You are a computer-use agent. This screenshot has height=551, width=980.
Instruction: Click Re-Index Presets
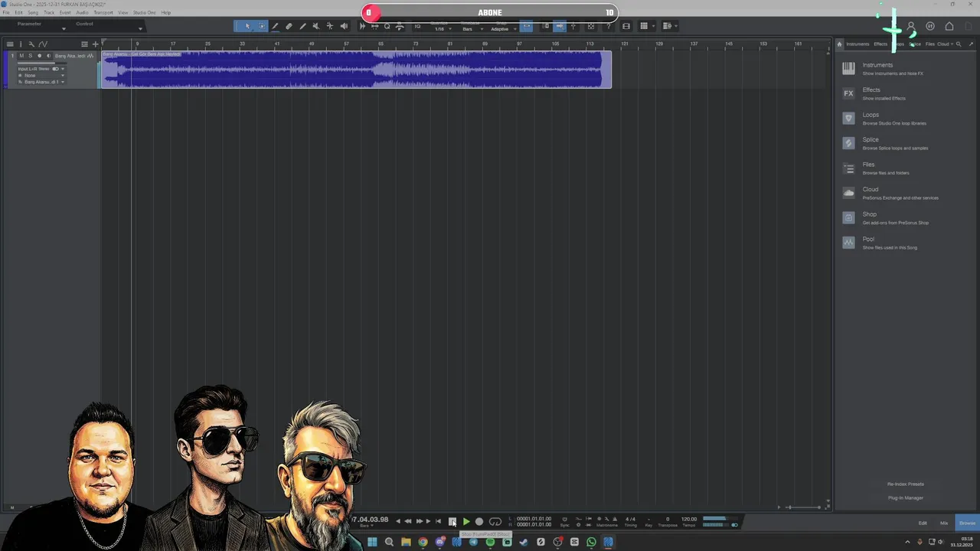pyautogui.click(x=906, y=484)
